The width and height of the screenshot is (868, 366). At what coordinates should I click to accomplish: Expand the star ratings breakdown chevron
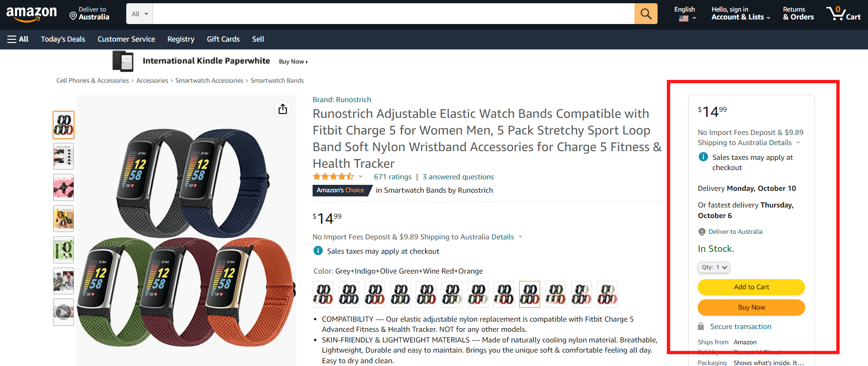click(361, 177)
